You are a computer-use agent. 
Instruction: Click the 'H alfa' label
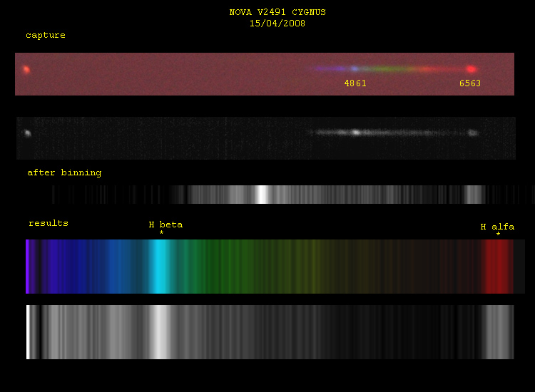[497, 227]
